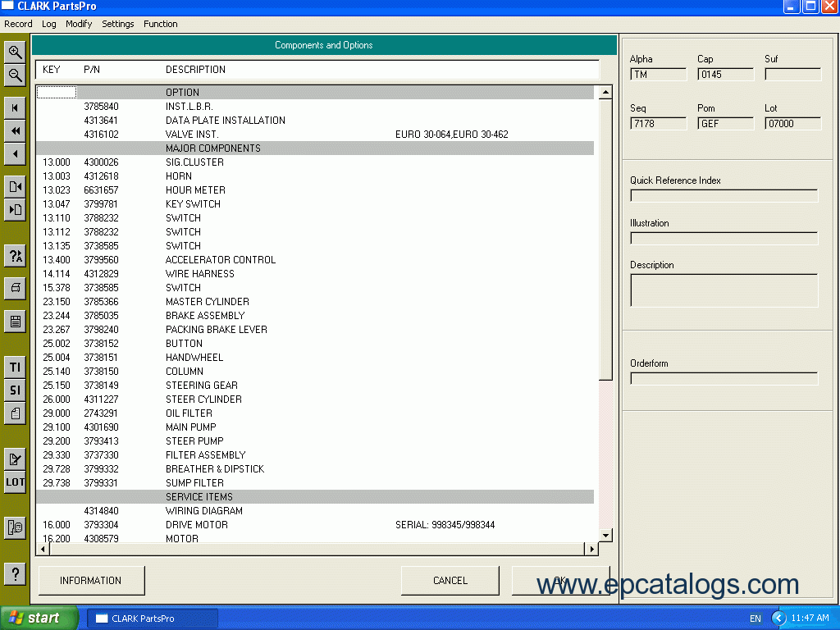Click the exit door icon in sidebar

[15, 527]
